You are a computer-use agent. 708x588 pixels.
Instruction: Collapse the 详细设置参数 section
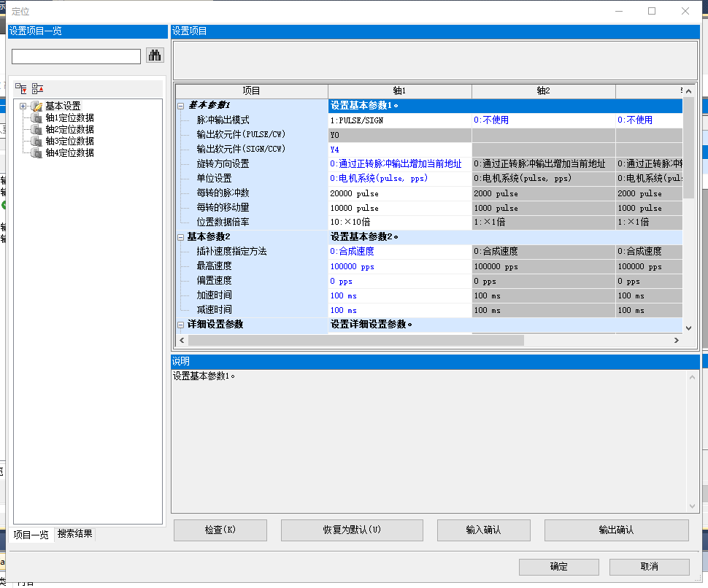181,325
